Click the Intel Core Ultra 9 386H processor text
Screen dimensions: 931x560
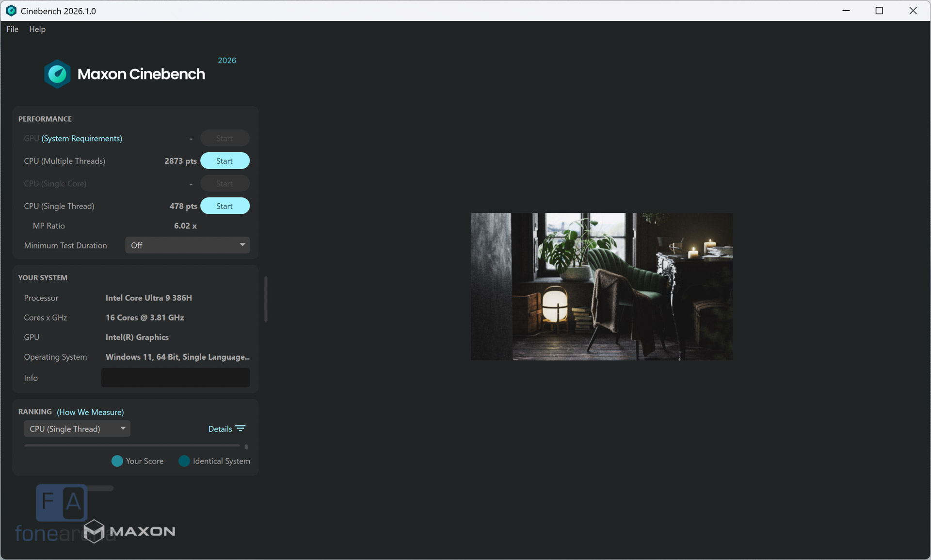click(149, 298)
